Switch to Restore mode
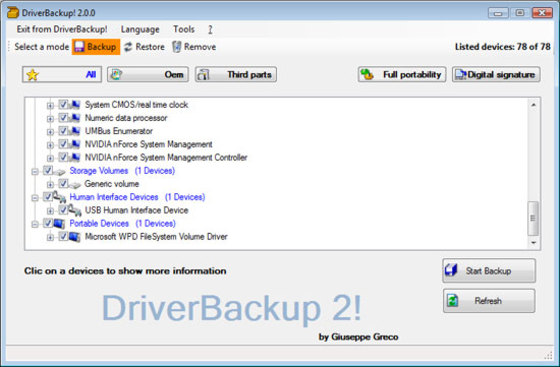The height and width of the screenshot is (367, 560). (144, 47)
